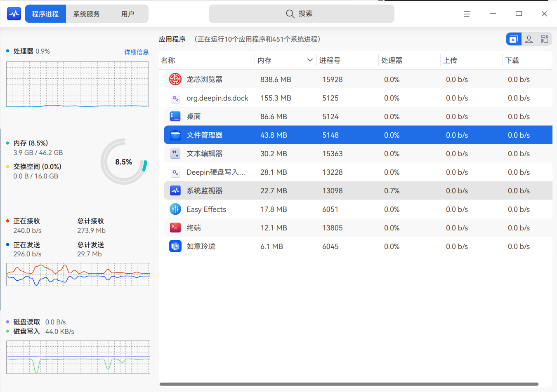Click the horizontal scrollbar of process list
This screenshot has width=557, height=392.
pyautogui.click(x=349, y=384)
